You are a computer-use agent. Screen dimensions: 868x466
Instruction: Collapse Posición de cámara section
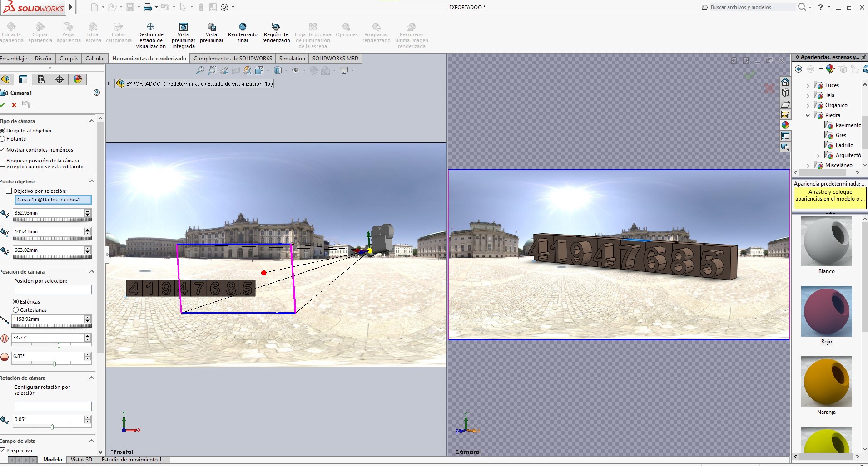pyautogui.click(x=92, y=272)
